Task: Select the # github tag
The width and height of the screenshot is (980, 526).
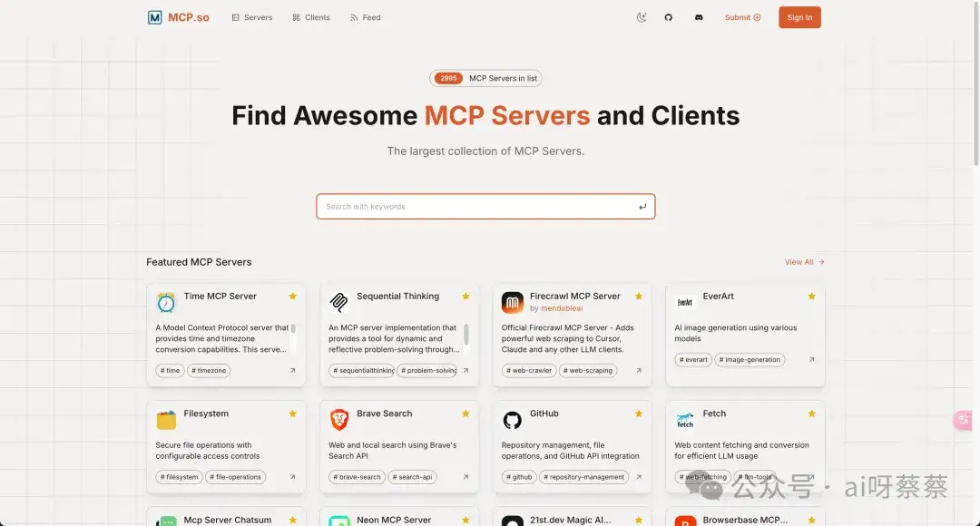Action: (519, 477)
